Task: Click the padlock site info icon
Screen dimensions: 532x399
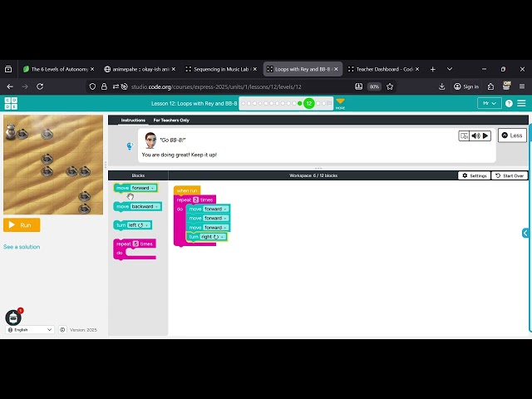Action: point(104,86)
